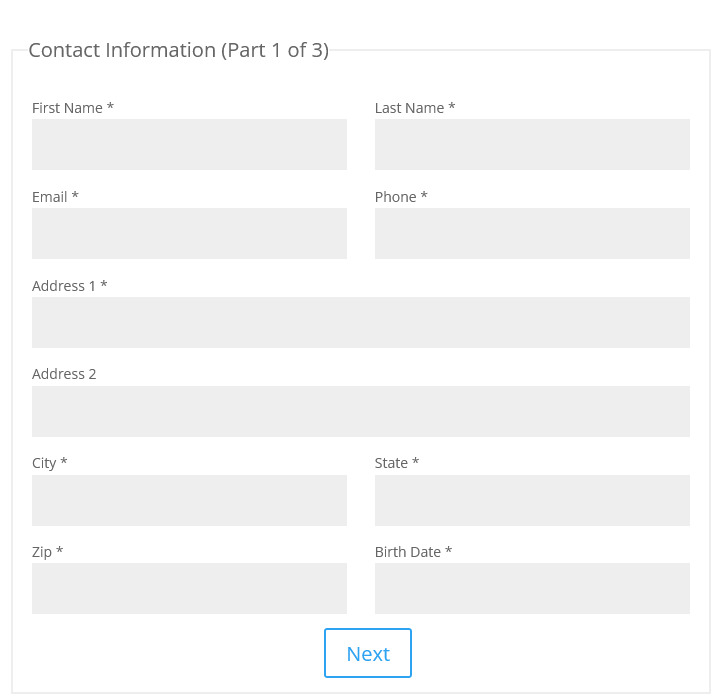This screenshot has width=718, height=699.
Task: Click the "Last Name *" label text
Action: [415, 108]
